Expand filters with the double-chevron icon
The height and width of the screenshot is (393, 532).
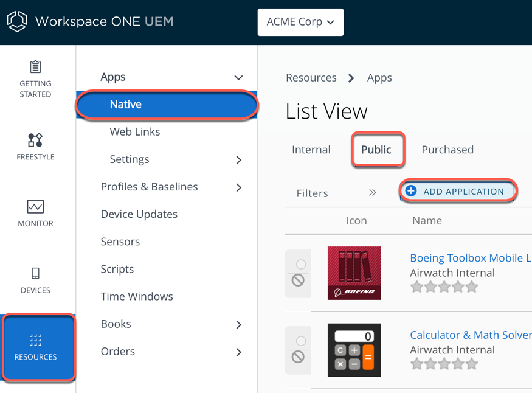(x=373, y=193)
